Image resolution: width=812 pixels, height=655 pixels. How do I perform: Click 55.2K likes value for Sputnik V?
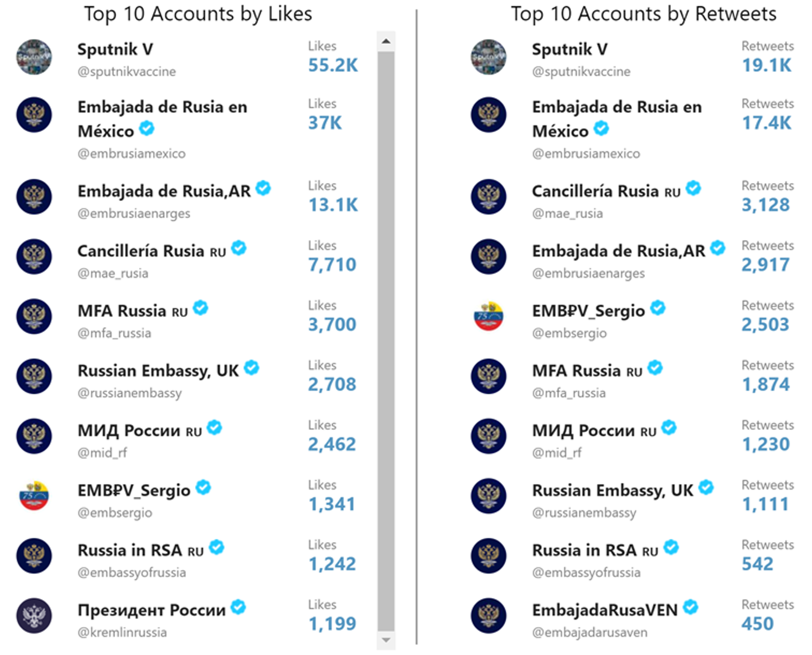pyautogui.click(x=333, y=65)
